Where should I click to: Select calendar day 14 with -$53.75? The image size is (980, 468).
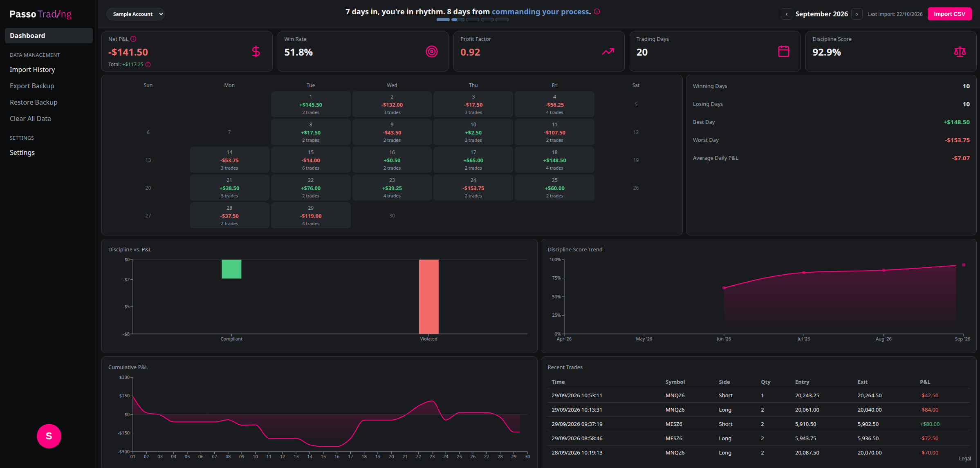(229, 160)
